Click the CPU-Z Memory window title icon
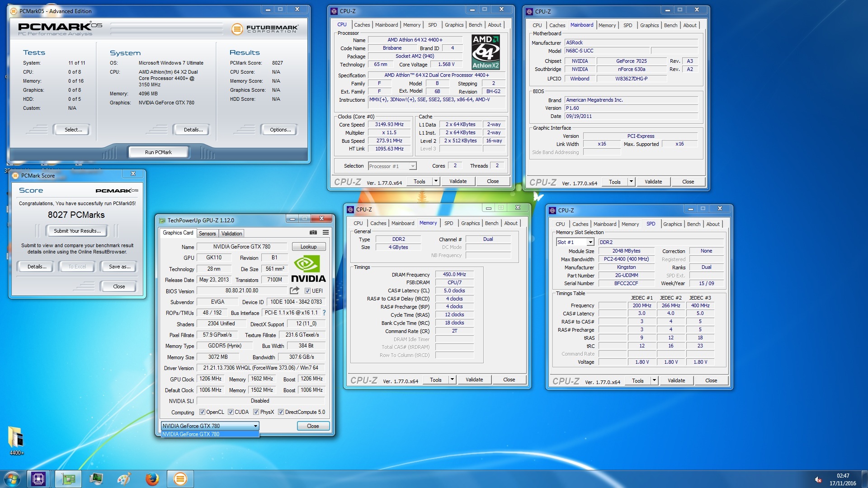The height and width of the screenshot is (488, 868). [350, 210]
